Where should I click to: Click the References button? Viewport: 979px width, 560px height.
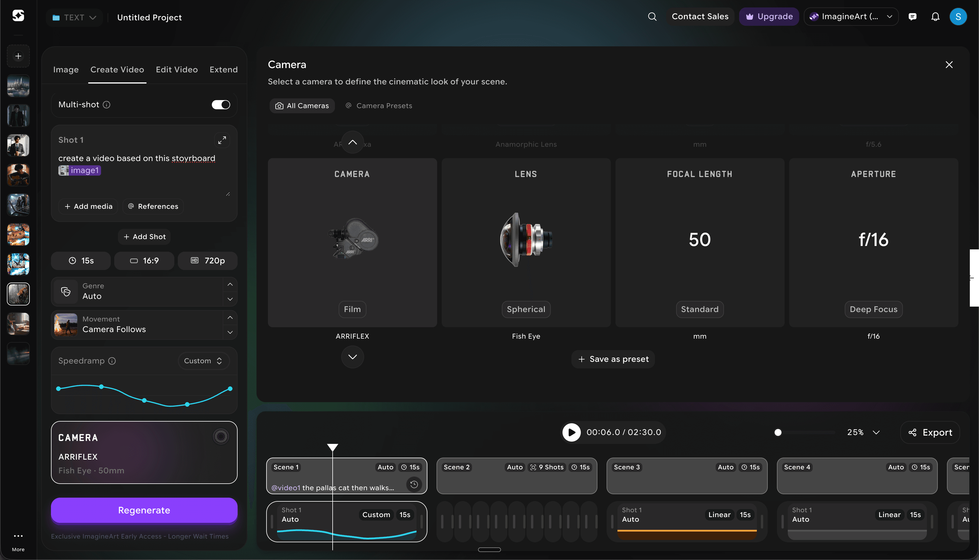(x=153, y=206)
